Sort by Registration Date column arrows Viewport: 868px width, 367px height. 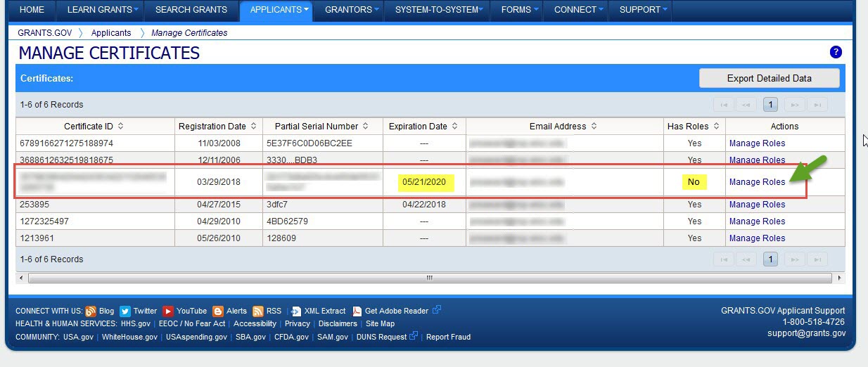point(253,127)
